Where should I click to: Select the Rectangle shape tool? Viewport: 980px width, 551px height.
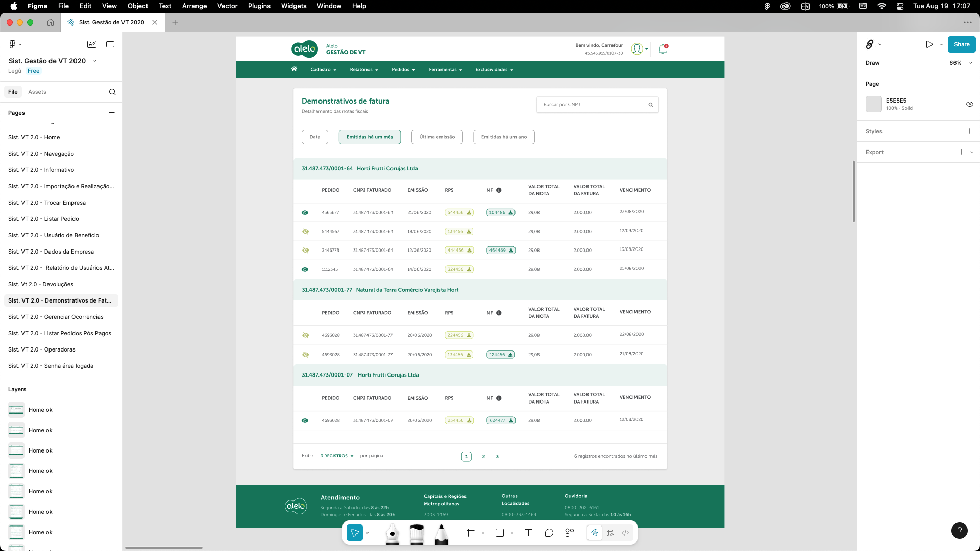[x=500, y=533]
